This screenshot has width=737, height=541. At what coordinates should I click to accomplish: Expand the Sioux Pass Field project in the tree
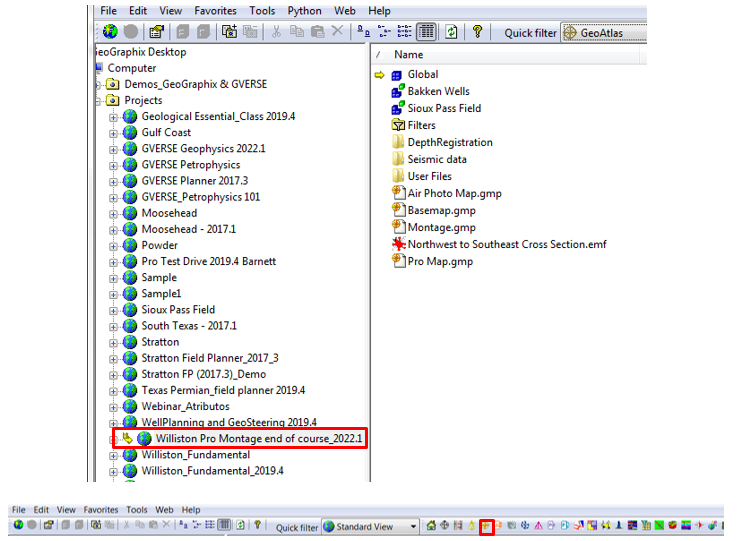113,311
